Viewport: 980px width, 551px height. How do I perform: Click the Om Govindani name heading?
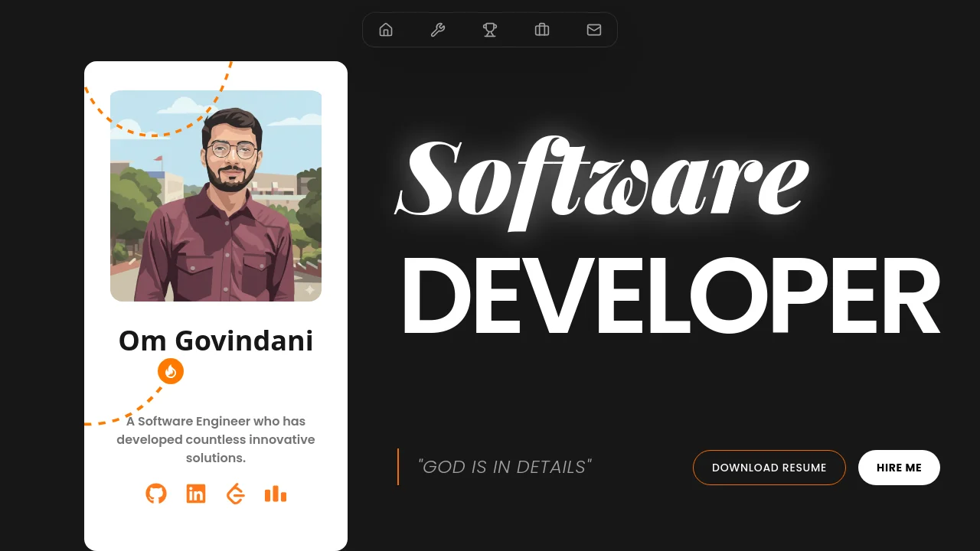(x=216, y=341)
